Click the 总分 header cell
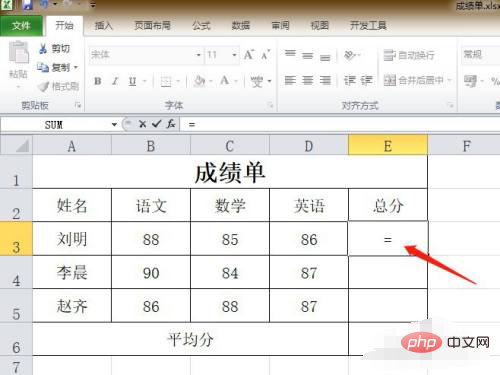The width and height of the screenshot is (500, 375). pos(388,205)
